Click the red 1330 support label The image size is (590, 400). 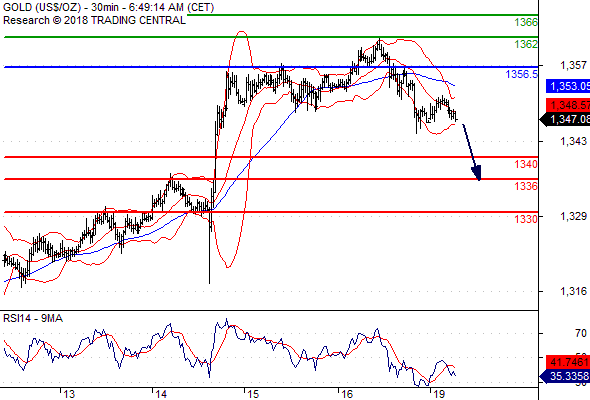526,219
